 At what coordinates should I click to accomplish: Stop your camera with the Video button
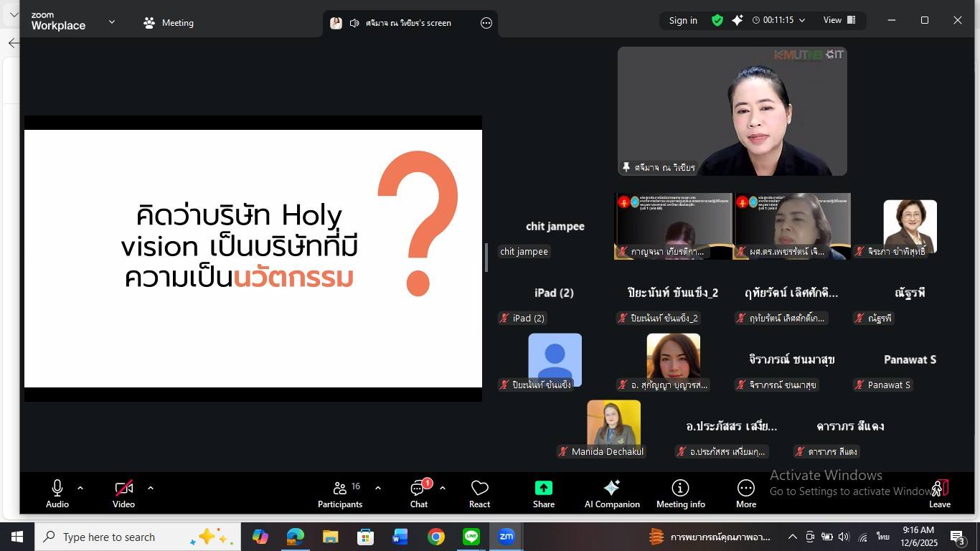[123, 494]
